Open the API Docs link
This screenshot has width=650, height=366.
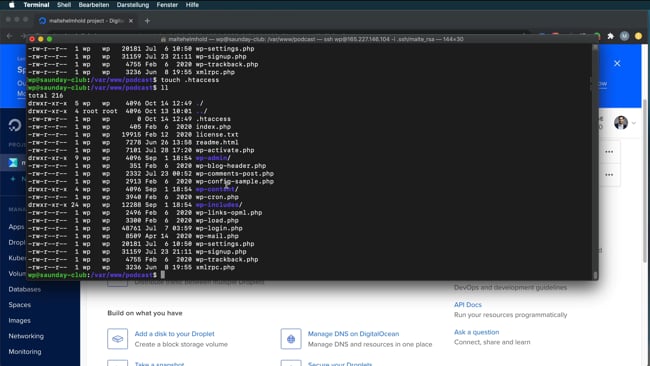(468, 305)
